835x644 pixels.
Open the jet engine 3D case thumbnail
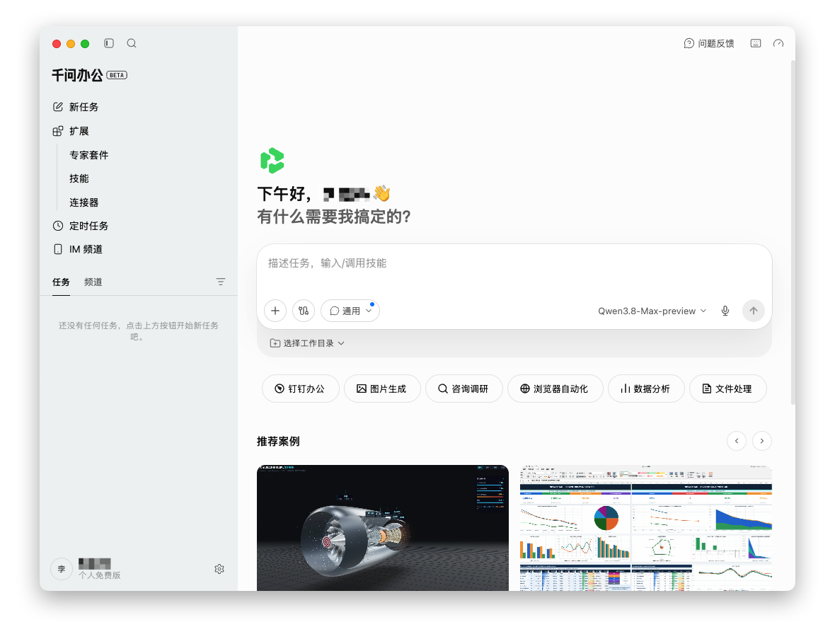pos(382,528)
